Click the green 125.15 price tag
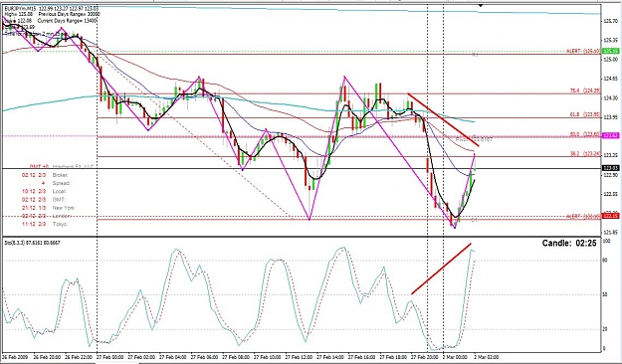Viewport: 622px width, 364px height. 610,51
